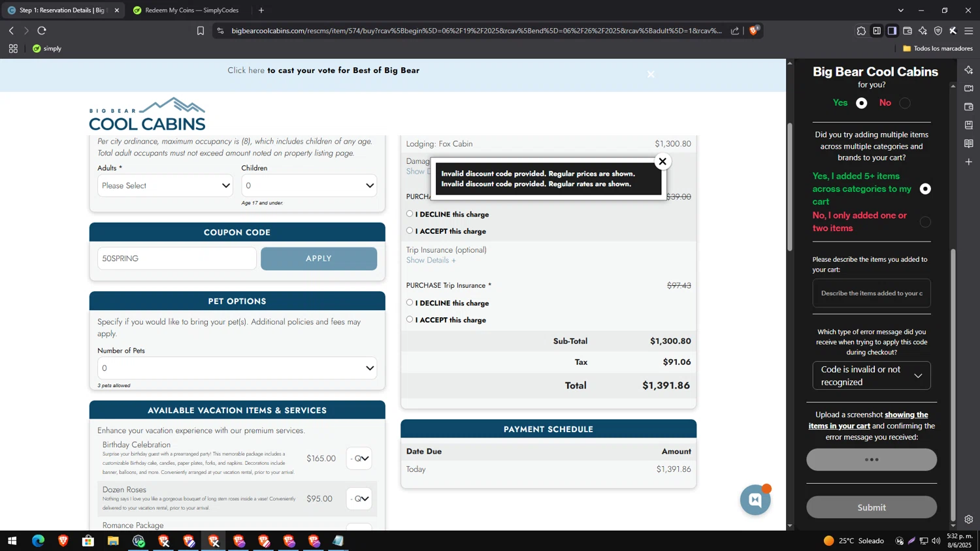
Task: Select DECLINE for Trip Insurance charge
Action: [x=410, y=302]
